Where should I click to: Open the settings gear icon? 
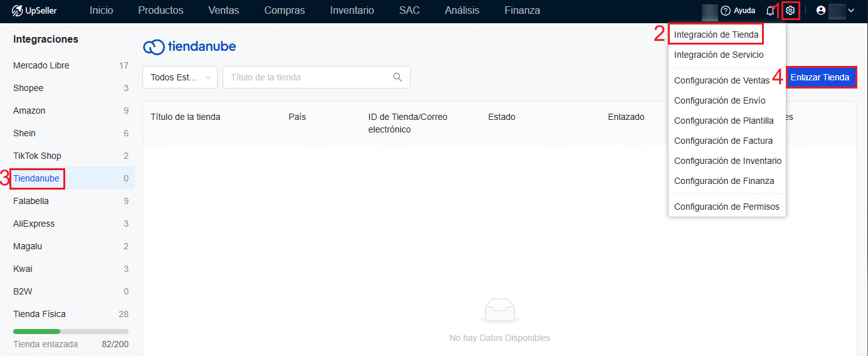point(790,11)
